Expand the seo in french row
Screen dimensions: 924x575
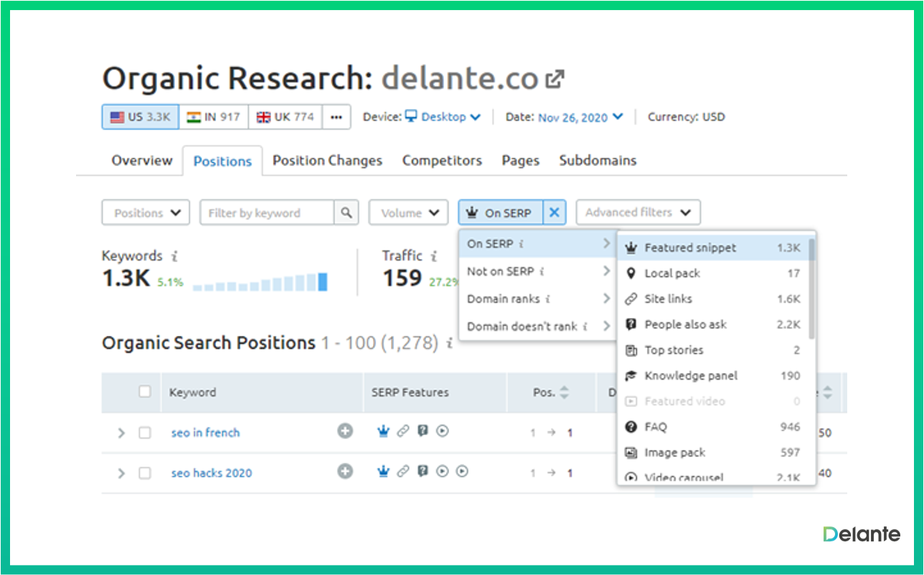[121, 433]
